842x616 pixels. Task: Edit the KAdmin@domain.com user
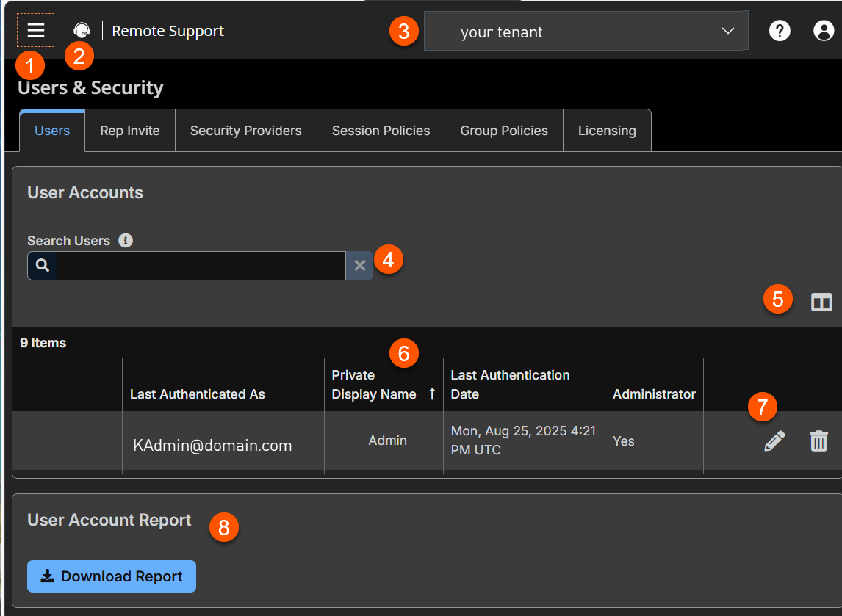tap(774, 441)
